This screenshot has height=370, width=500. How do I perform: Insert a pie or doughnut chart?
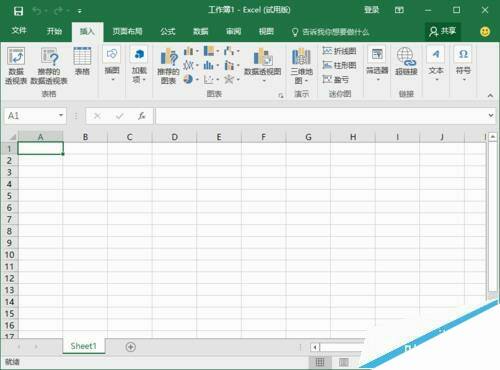click(x=191, y=79)
